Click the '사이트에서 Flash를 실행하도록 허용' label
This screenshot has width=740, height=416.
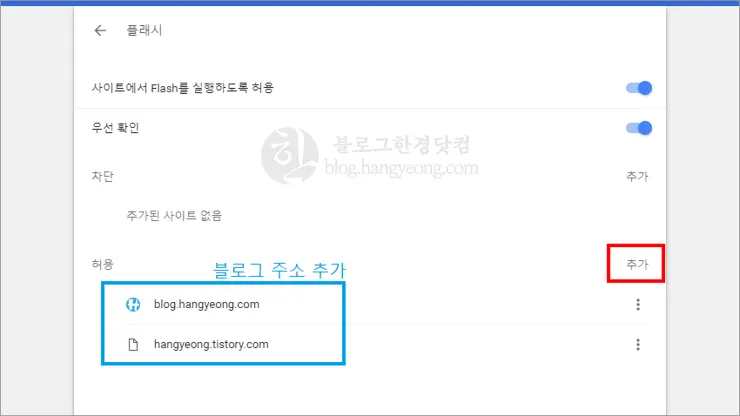point(183,88)
